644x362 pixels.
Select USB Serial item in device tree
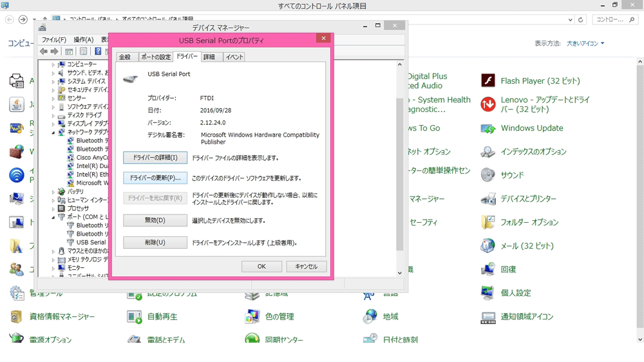pyautogui.click(x=87, y=242)
